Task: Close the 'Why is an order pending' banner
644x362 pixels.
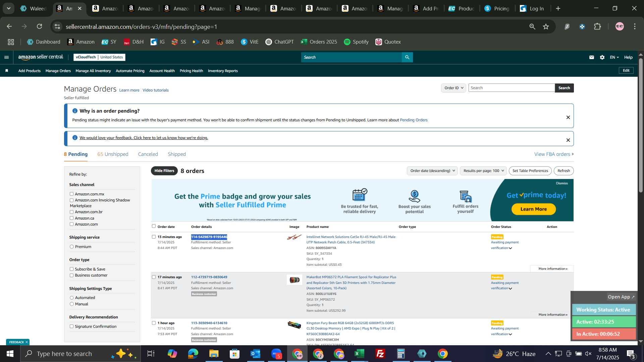Action: (x=568, y=117)
